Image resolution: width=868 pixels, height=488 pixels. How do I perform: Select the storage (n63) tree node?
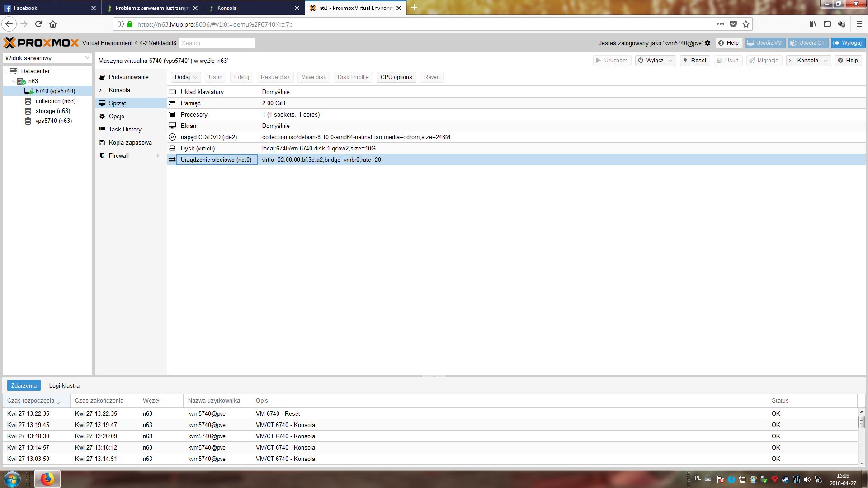[x=52, y=111]
